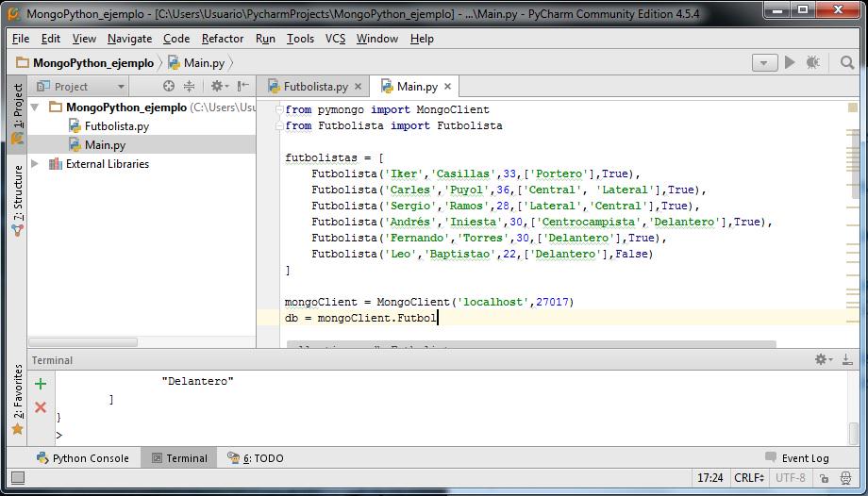Screen dimensions: 868x496
Task: Click Project panel horizontal scrollbar
Action: pos(82,342)
